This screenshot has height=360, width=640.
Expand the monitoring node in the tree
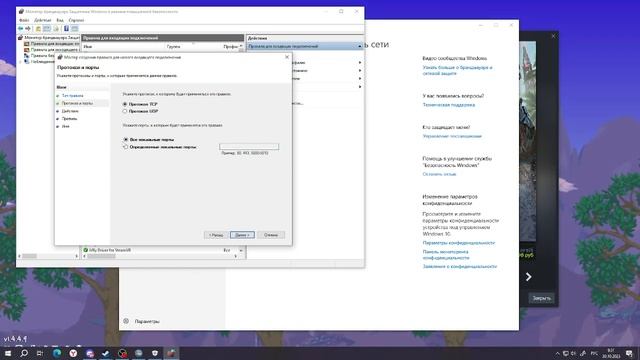pos(20,62)
